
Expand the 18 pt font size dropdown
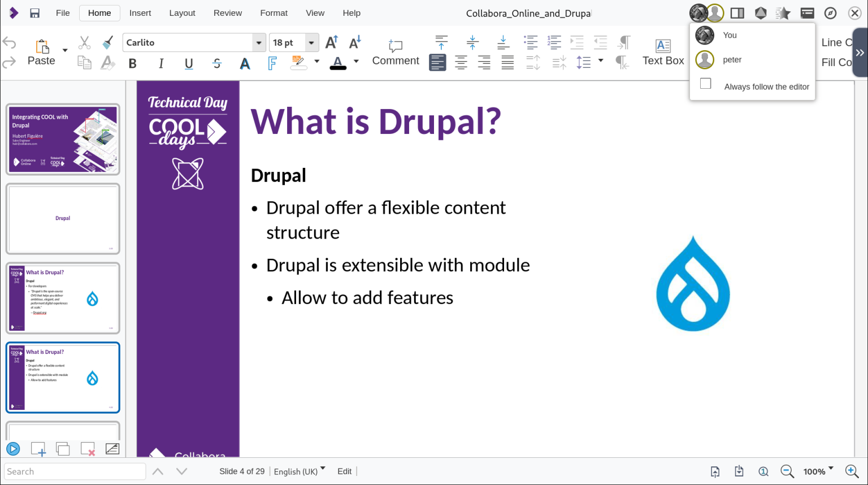[311, 42]
